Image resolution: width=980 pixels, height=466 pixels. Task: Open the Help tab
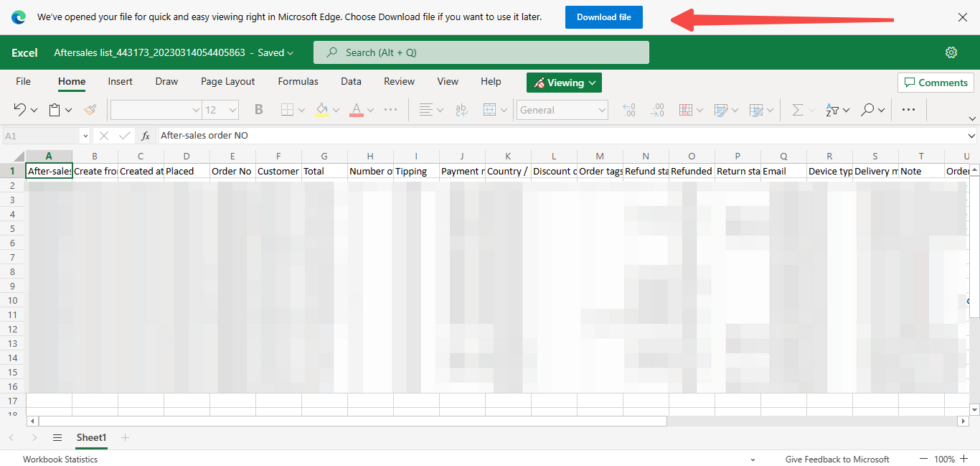(x=491, y=82)
